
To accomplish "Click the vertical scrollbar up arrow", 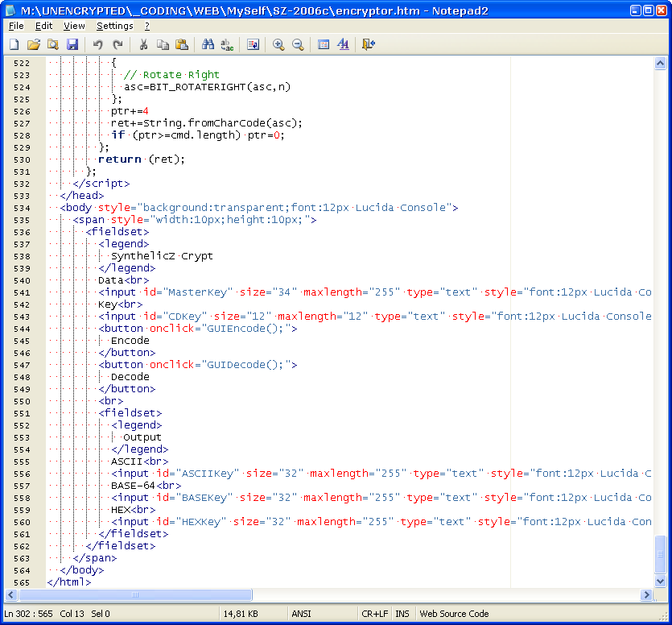I will click(661, 64).
